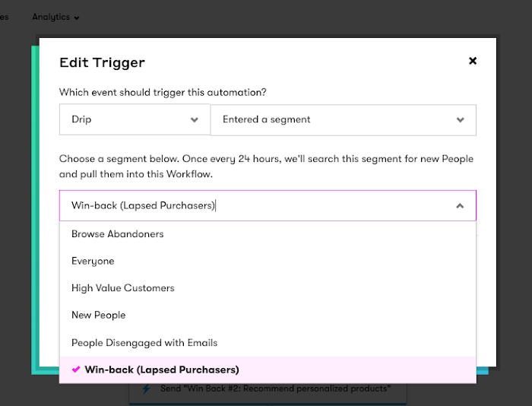Screen dimensions: 532x406
Task: Close the Edit Trigger dialog
Action: (x=472, y=61)
